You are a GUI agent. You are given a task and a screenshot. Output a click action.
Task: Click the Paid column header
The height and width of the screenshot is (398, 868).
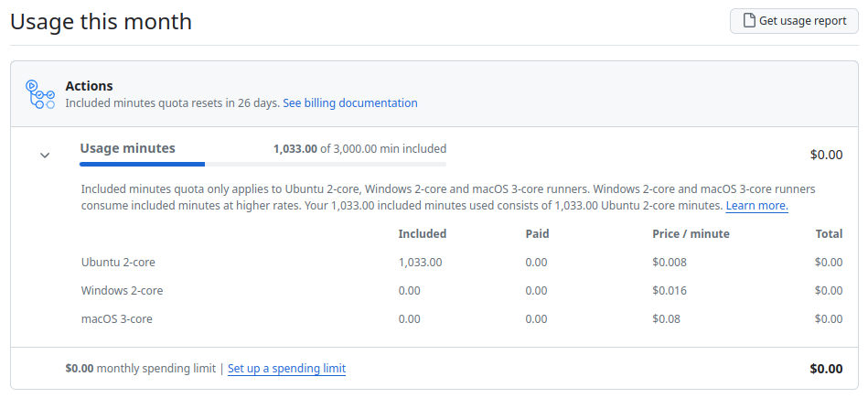pos(537,233)
